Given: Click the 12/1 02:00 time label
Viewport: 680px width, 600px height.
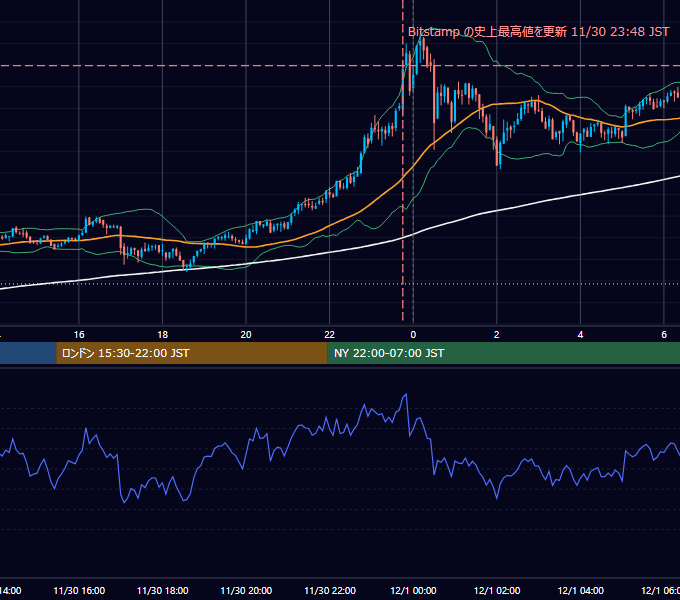Looking at the screenshot, I should pos(497,590).
